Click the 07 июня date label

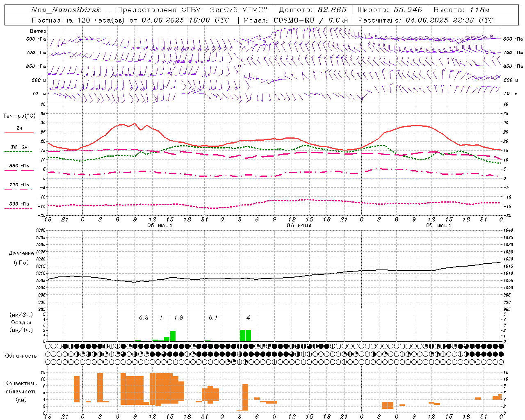(438, 226)
